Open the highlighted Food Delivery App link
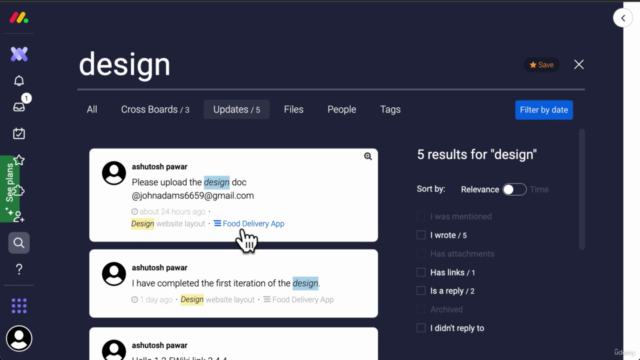The width and height of the screenshot is (640, 360). click(249, 224)
